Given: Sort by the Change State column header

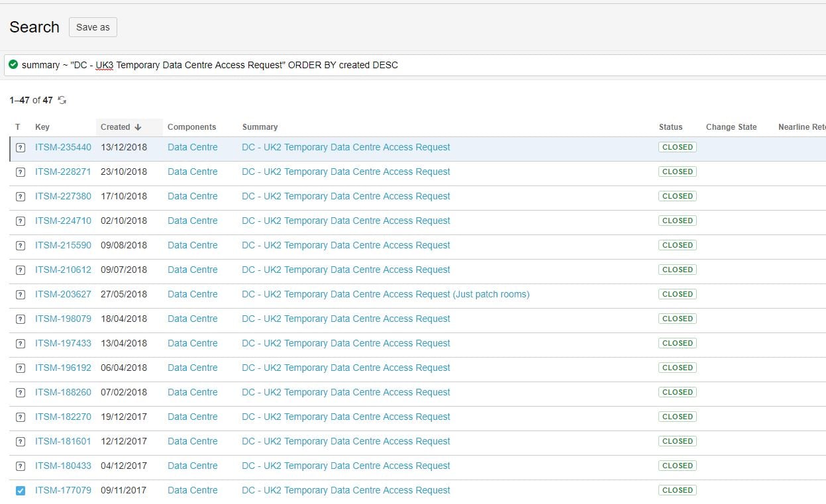Looking at the screenshot, I should (x=731, y=127).
